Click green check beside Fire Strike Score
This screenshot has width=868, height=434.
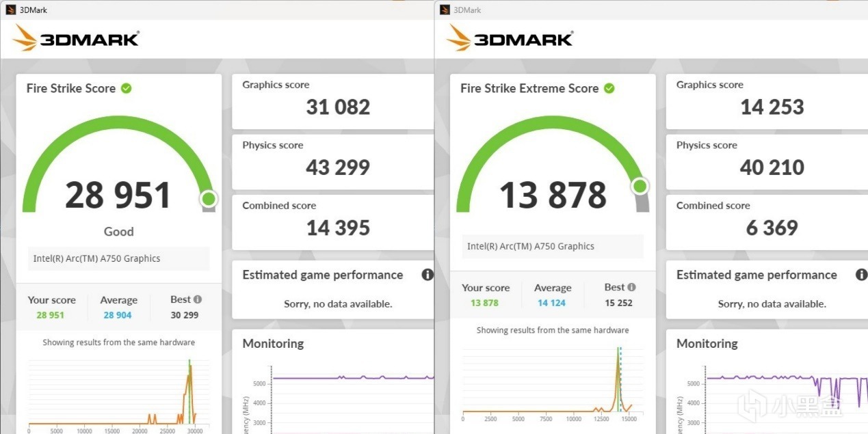coord(127,88)
